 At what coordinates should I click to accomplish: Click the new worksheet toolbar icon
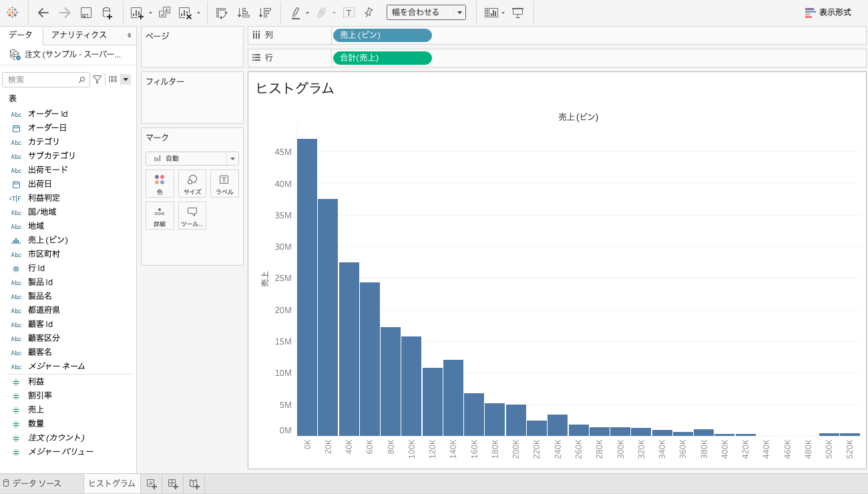click(x=137, y=13)
